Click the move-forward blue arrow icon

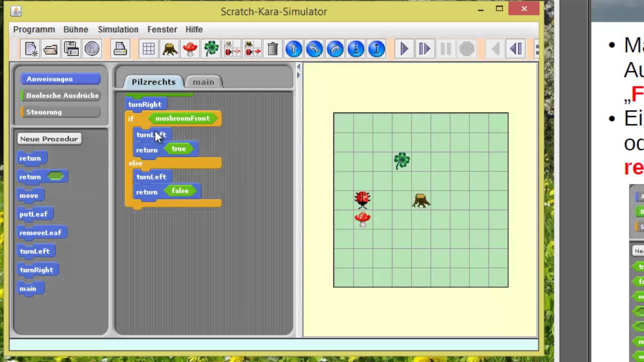pyautogui.click(x=294, y=49)
